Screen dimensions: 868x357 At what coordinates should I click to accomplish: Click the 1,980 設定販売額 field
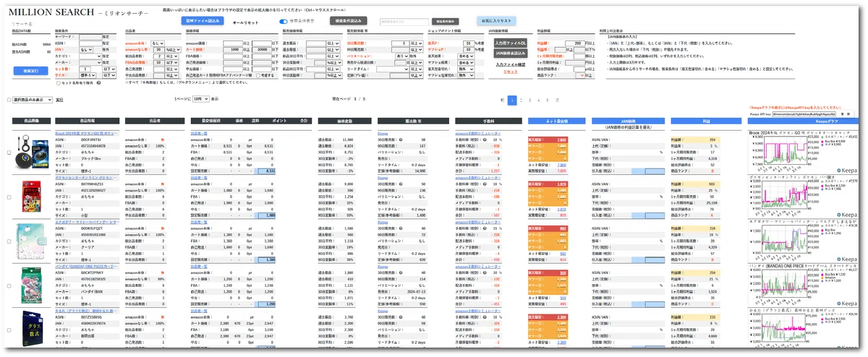[x=266, y=215]
